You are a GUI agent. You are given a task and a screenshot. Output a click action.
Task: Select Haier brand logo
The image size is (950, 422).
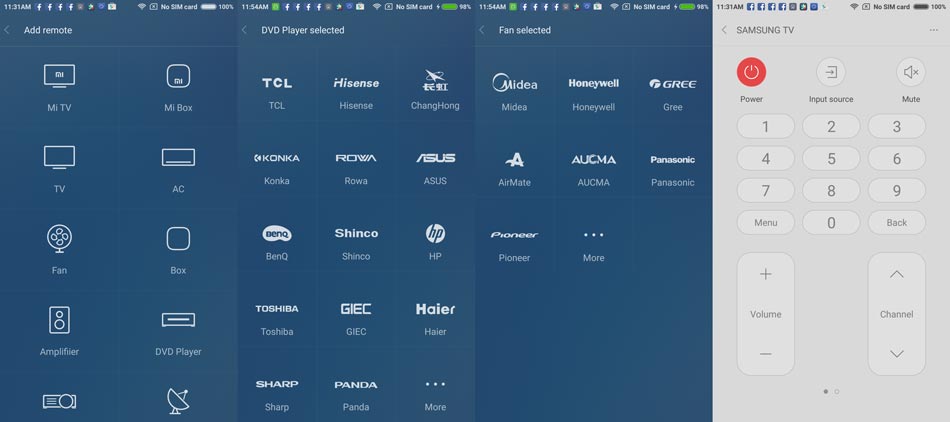click(x=435, y=309)
